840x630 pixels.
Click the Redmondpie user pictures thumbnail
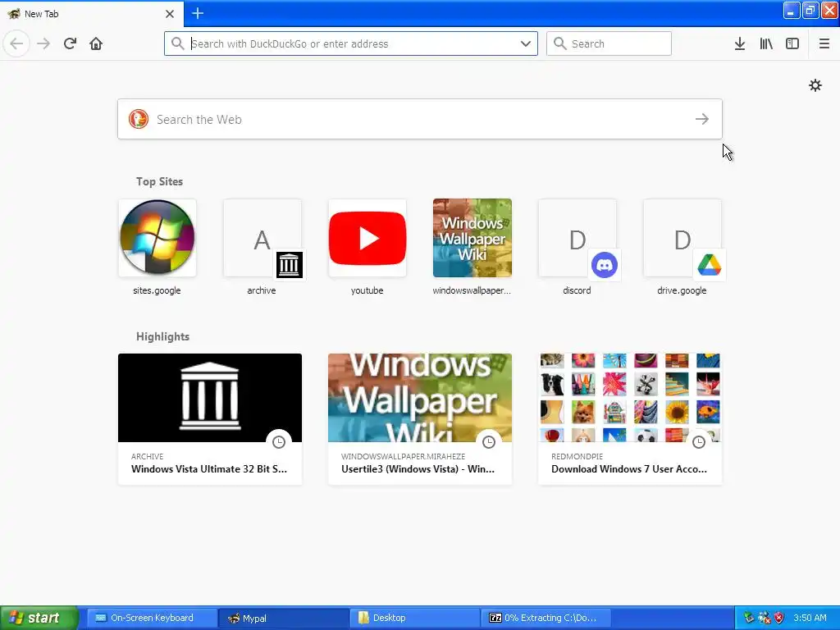point(630,398)
